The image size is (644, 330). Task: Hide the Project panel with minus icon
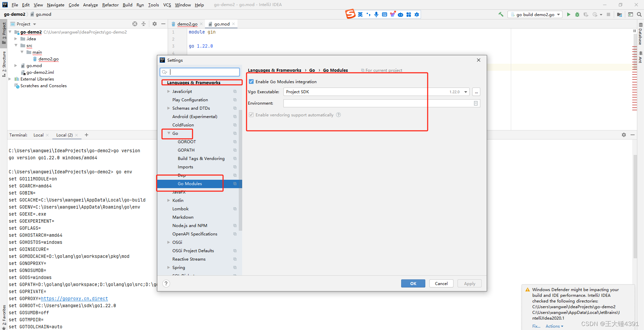point(163,24)
